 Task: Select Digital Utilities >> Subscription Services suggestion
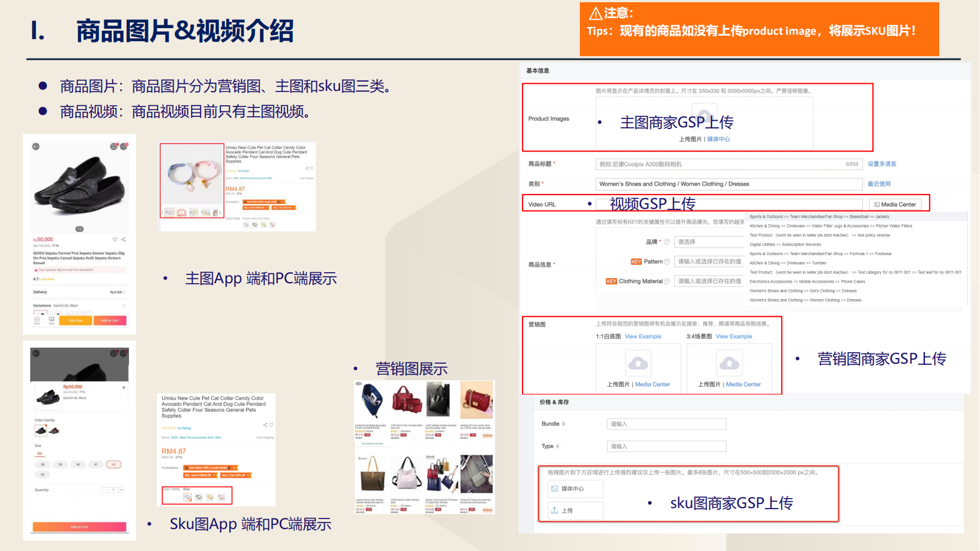785,244
